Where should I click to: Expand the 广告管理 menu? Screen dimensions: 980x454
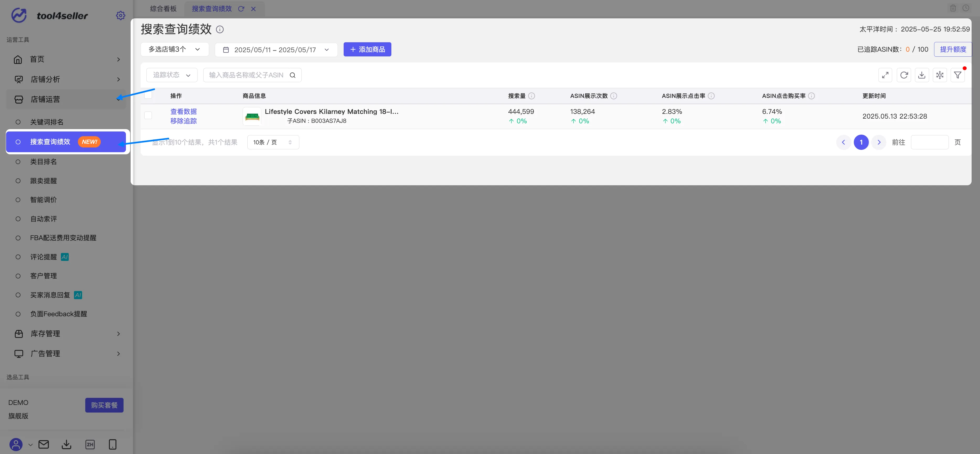click(66, 353)
